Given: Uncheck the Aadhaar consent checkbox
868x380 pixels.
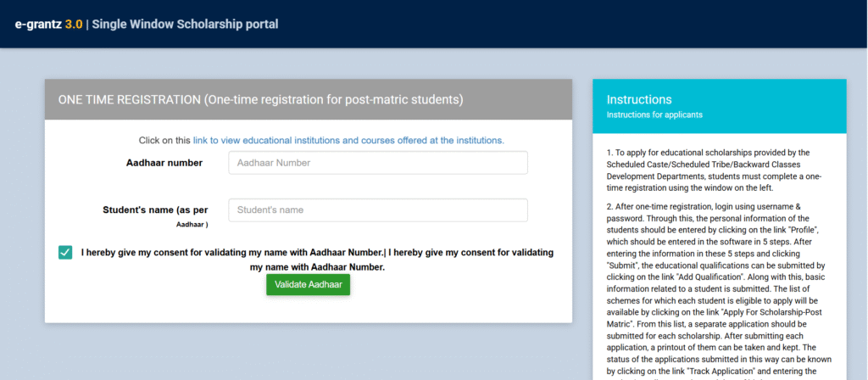Looking at the screenshot, I should tap(64, 253).
